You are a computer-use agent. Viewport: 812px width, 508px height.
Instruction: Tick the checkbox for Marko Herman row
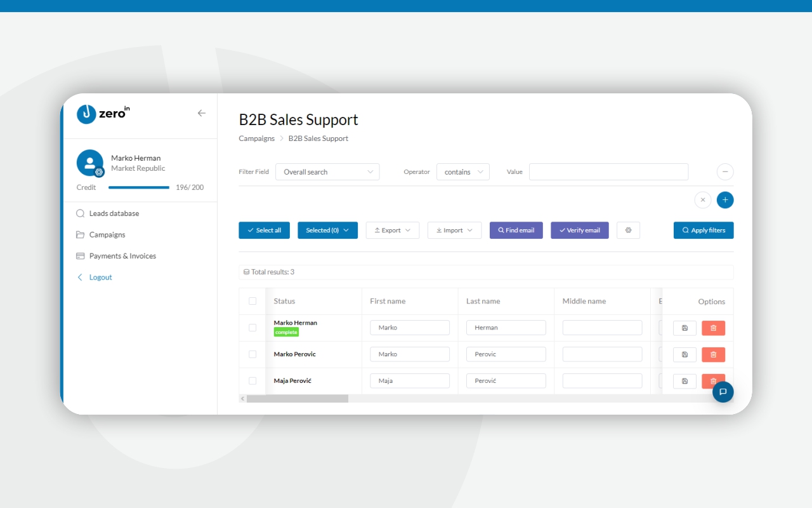click(252, 328)
